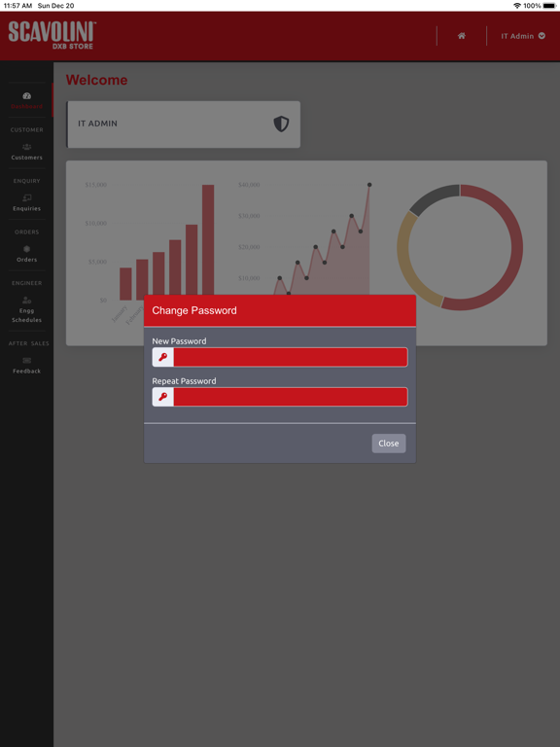Click the dark gray segment of the donut chart
The width and height of the screenshot is (560, 747).
[x=436, y=197]
